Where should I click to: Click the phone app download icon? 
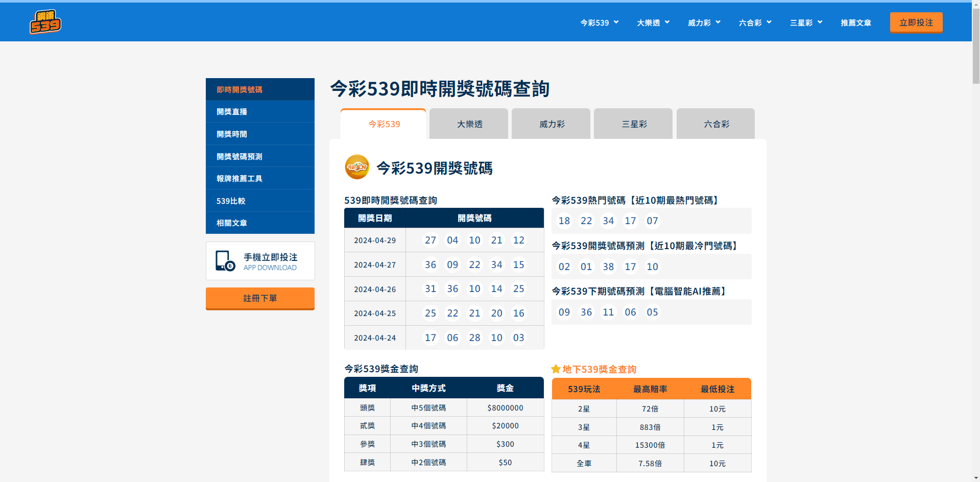[225, 261]
